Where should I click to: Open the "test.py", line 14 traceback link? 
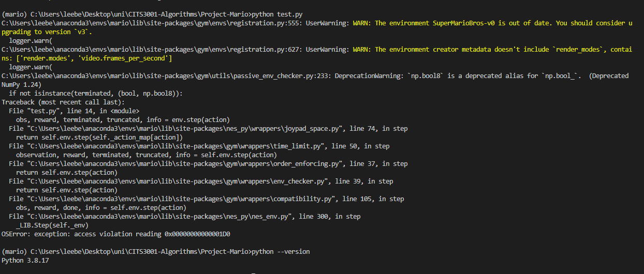coord(50,111)
